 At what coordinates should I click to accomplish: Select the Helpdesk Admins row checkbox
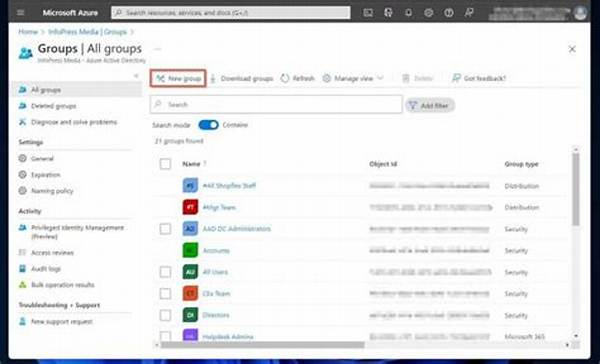click(165, 336)
